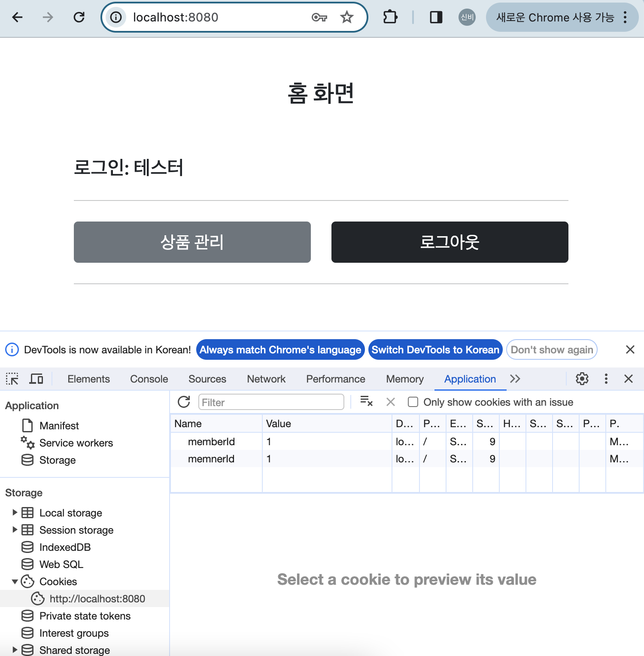Click 새로운 Chrome 사용 가능 update button

click(555, 17)
